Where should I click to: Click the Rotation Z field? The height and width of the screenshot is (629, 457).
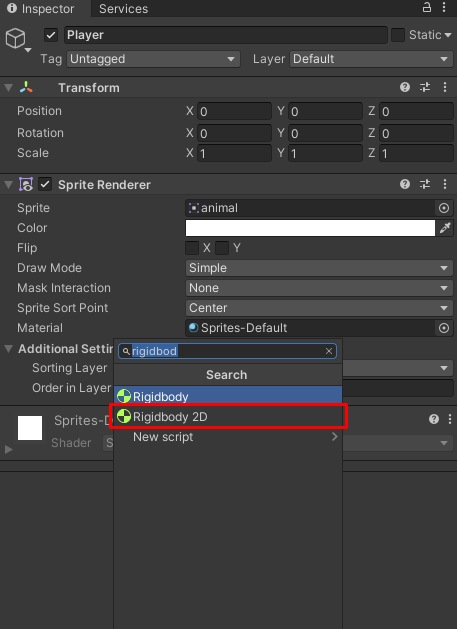[x=416, y=133]
